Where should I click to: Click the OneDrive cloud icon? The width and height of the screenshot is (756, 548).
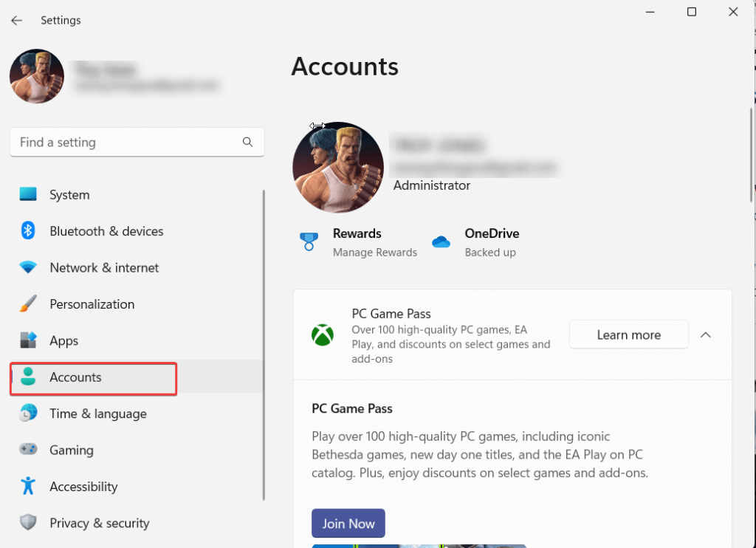click(441, 242)
